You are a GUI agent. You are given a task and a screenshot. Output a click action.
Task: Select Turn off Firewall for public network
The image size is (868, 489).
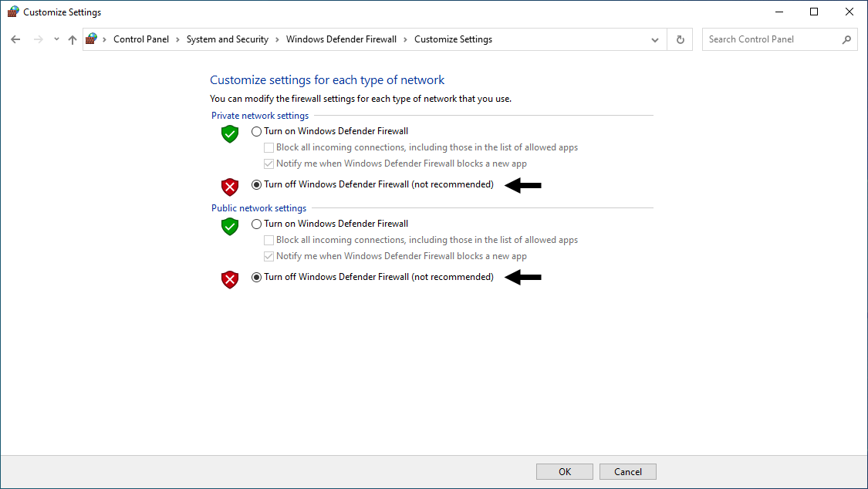[x=256, y=277]
